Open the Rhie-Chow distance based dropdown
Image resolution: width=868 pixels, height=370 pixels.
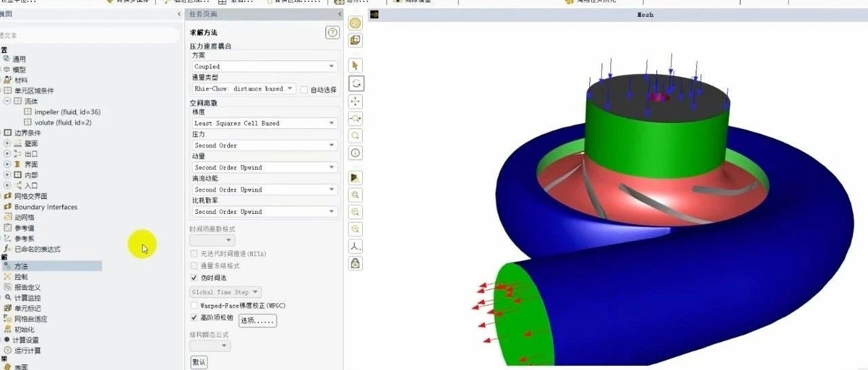pos(243,88)
